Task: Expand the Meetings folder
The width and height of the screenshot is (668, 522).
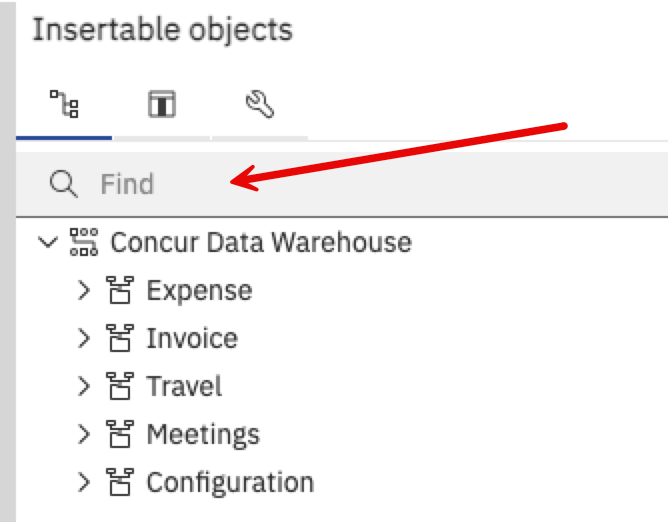Action: [x=84, y=435]
